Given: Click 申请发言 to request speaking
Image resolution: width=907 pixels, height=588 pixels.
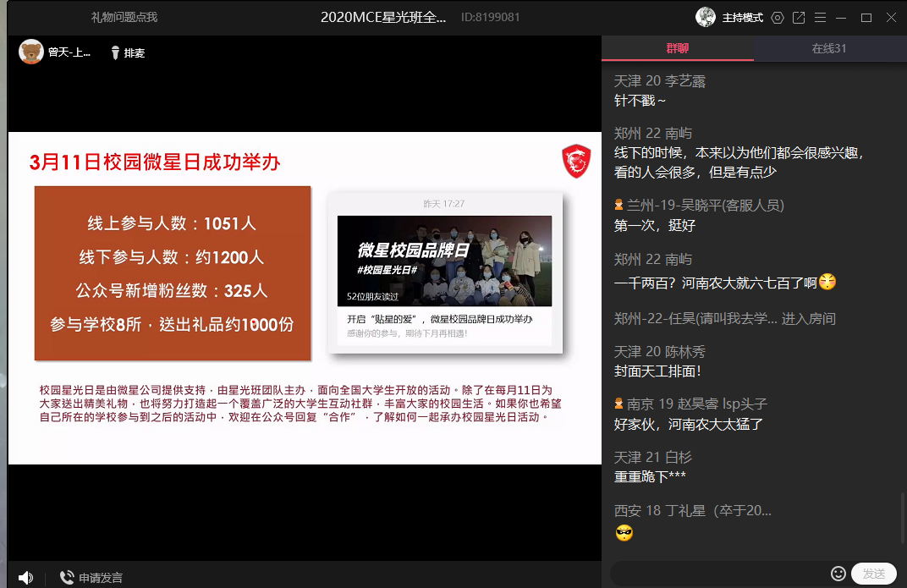Looking at the screenshot, I should (101, 578).
